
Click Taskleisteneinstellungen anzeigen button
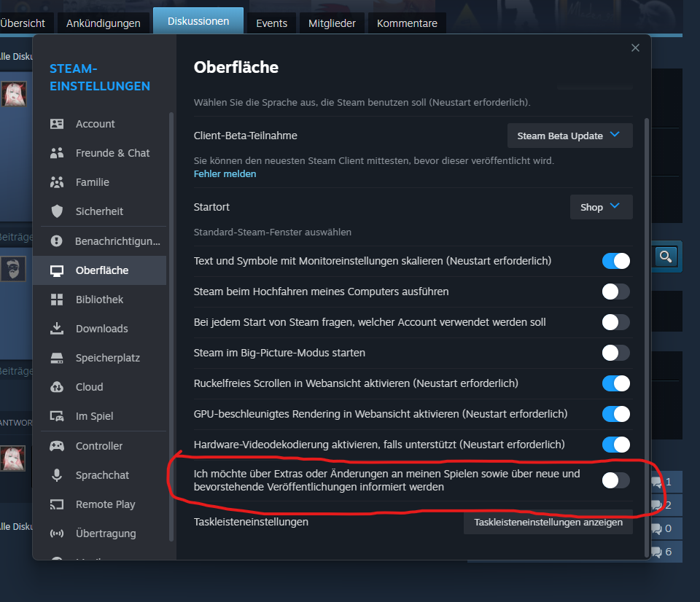(x=548, y=522)
